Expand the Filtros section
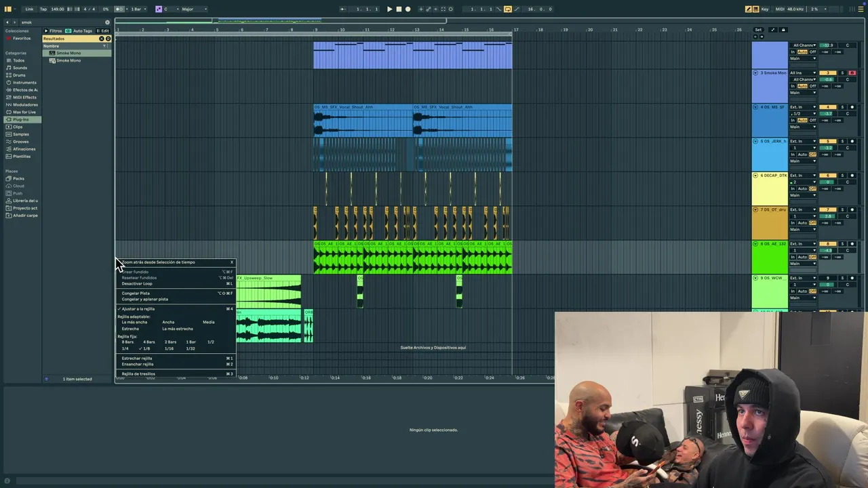The width and height of the screenshot is (868, 488). [53, 30]
